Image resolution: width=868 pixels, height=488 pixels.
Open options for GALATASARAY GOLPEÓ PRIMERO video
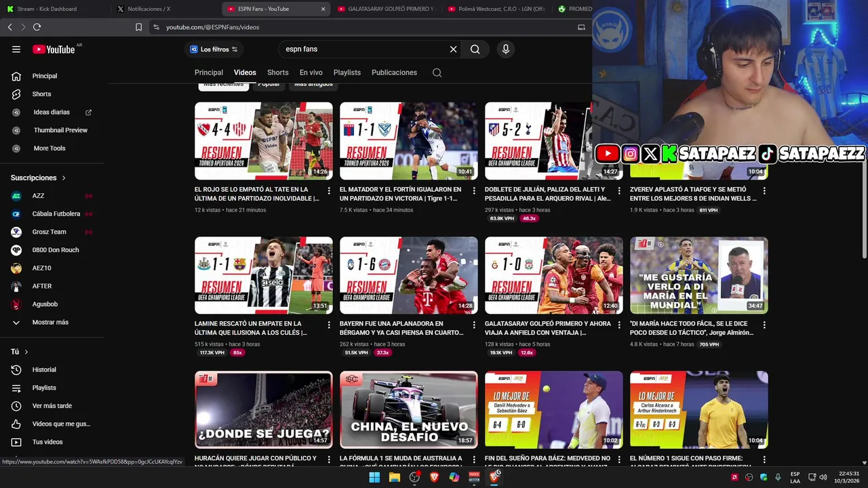pyautogui.click(x=619, y=325)
